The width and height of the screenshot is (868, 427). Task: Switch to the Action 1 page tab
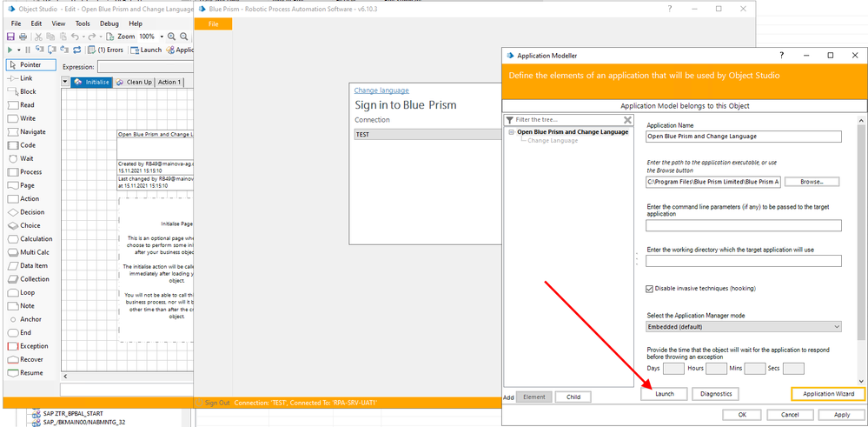pyautogui.click(x=169, y=82)
